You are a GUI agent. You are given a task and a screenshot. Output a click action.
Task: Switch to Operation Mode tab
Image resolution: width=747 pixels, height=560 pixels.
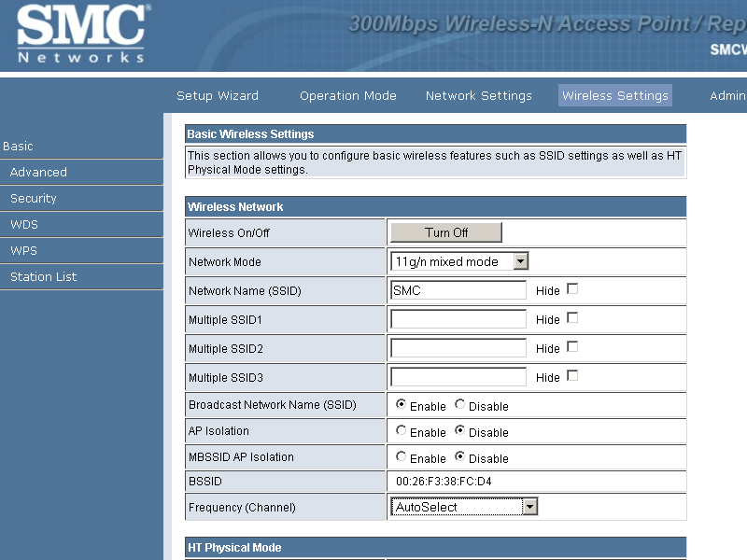[347, 96]
